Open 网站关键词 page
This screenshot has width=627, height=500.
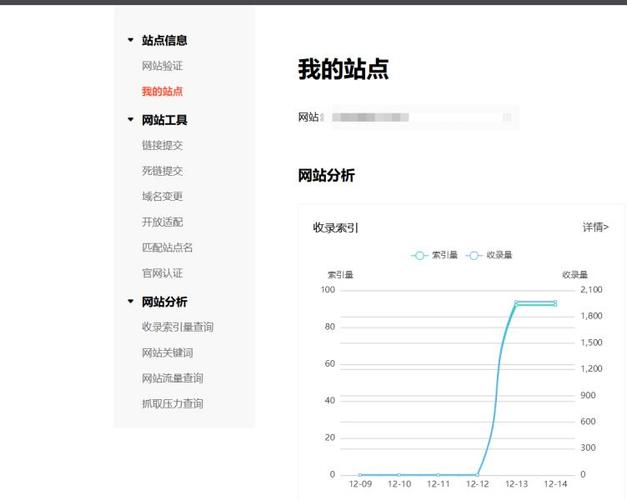(x=167, y=352)
